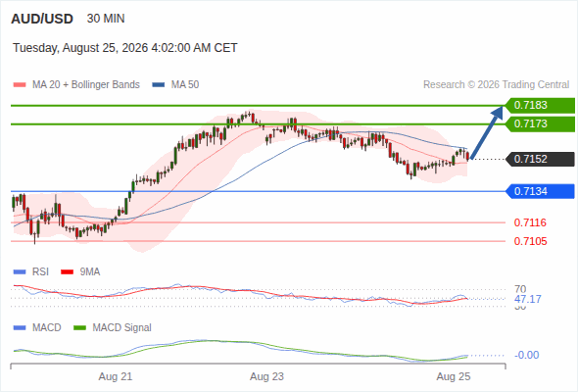578x392 pixels.
Task: Click the blue MA 50 legend swatch
Action: 158,85
